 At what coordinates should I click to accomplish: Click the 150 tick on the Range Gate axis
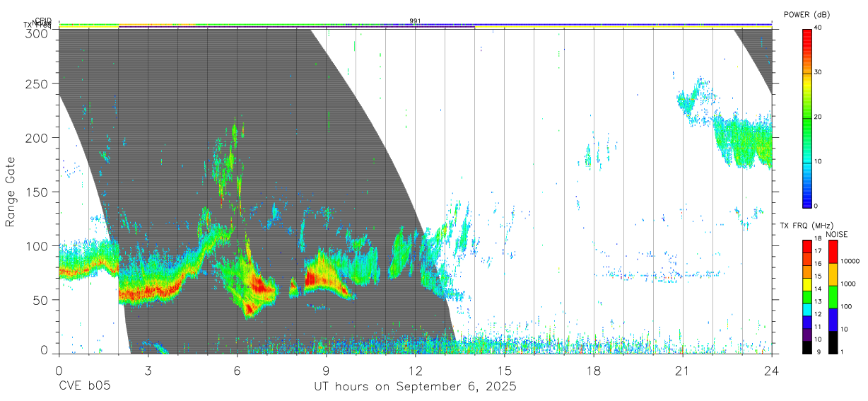37,192
